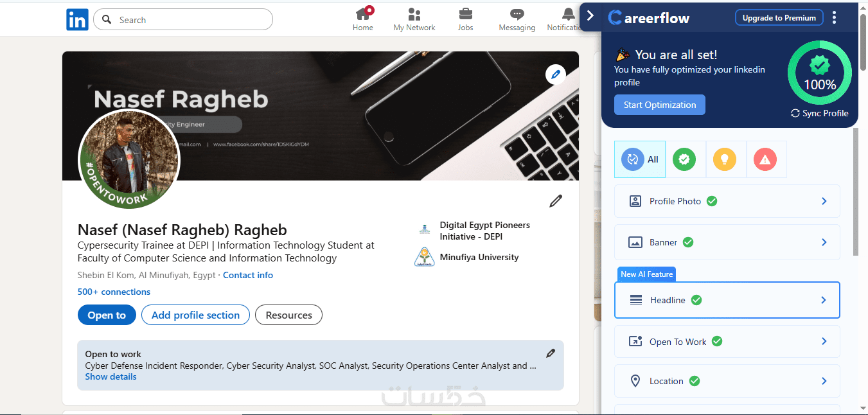Click the Banner image icon
The image size is (868, 415).
point(635,242)
